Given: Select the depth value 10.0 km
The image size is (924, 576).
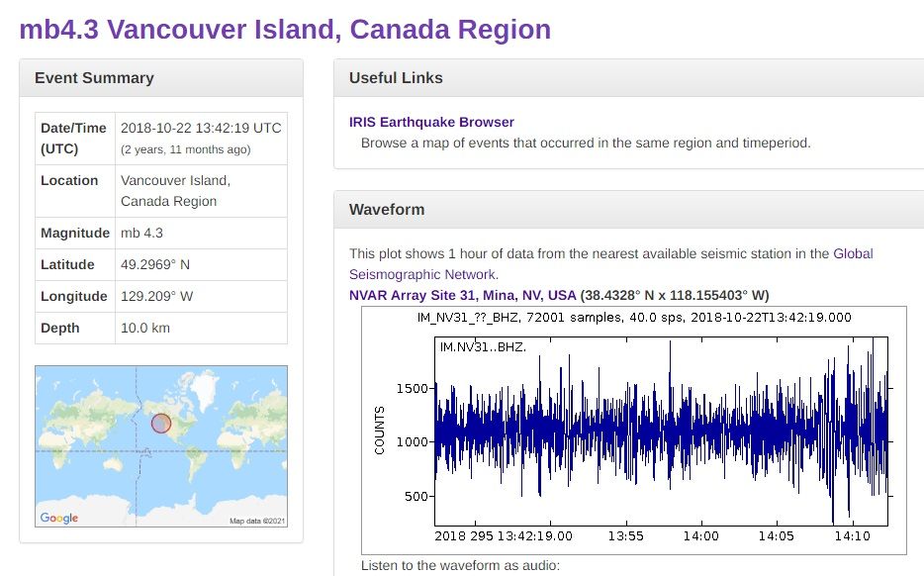Looking at the screenshot, I should click(145, 329).
